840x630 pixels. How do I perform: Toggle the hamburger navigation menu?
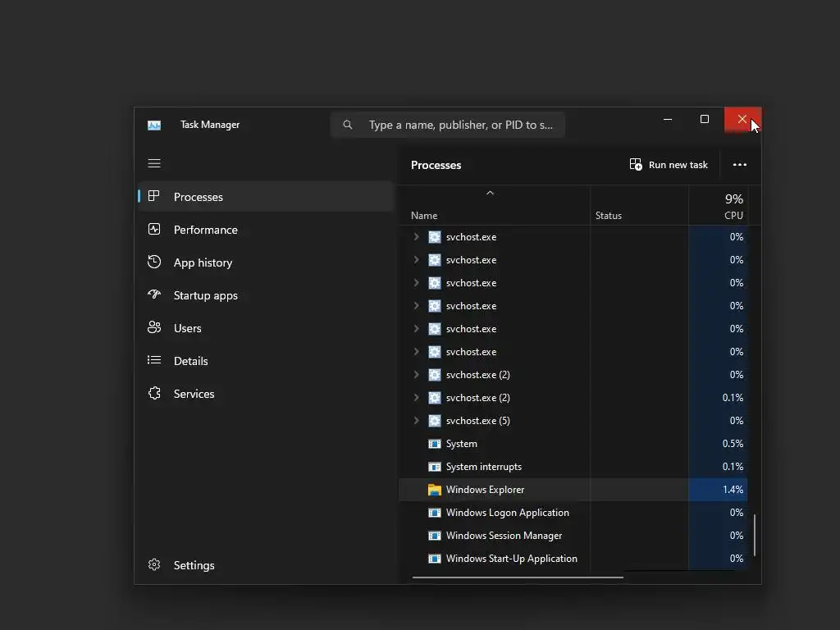tap(154, 163)
